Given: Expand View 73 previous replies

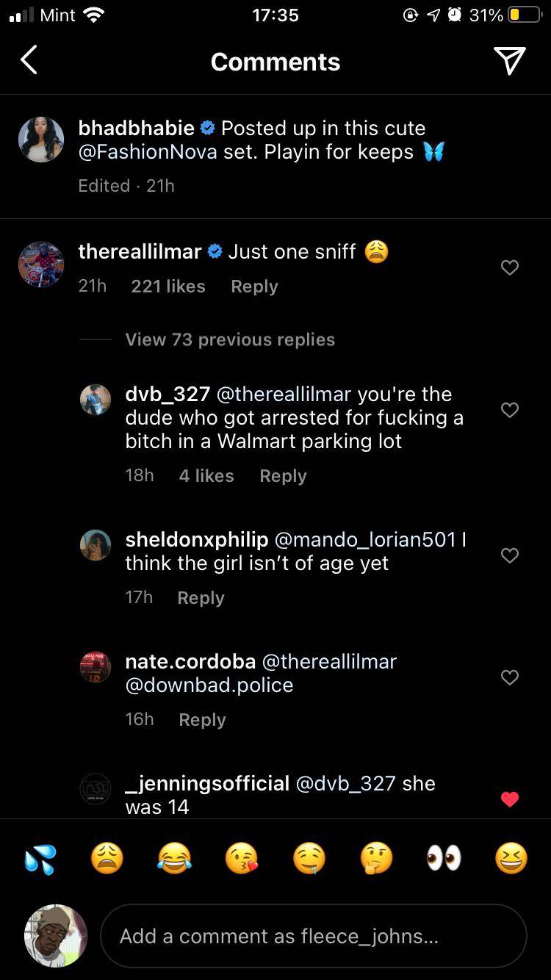Looking at the screenshot, I should coord(229,339).
